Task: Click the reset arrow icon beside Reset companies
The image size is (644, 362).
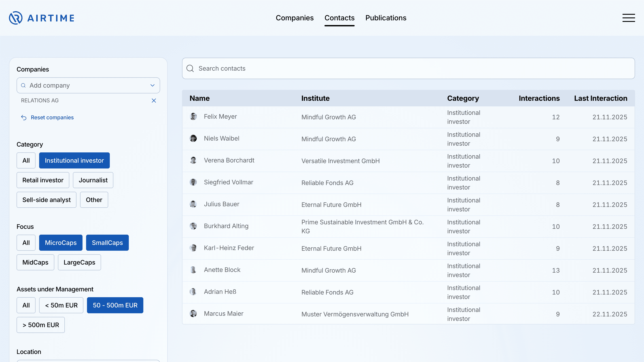Action: [23, 117]
